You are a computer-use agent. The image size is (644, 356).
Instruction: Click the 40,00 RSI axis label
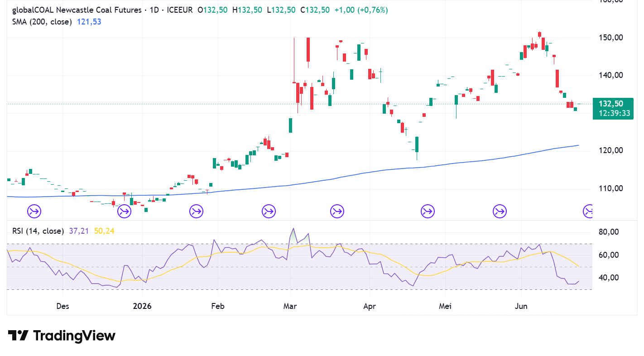click(x=610, y=278)
